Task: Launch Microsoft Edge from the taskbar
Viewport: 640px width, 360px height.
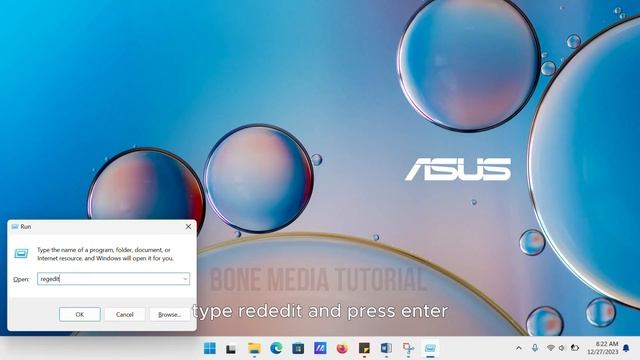Action: pyautogui.click(x=276, y=348)
